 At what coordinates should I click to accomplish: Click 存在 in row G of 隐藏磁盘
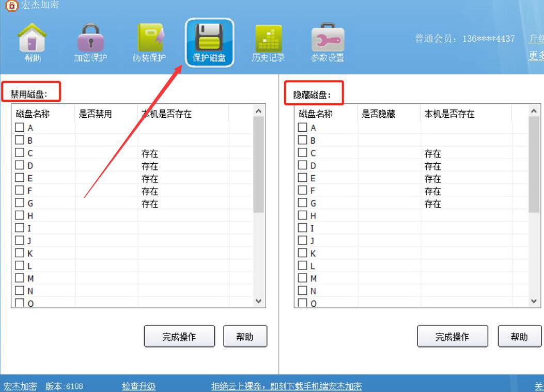click(x=432, y=203)
